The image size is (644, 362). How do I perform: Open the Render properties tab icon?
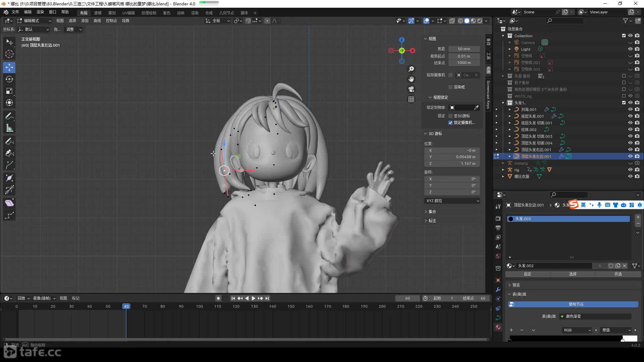(x=498, y=218)
